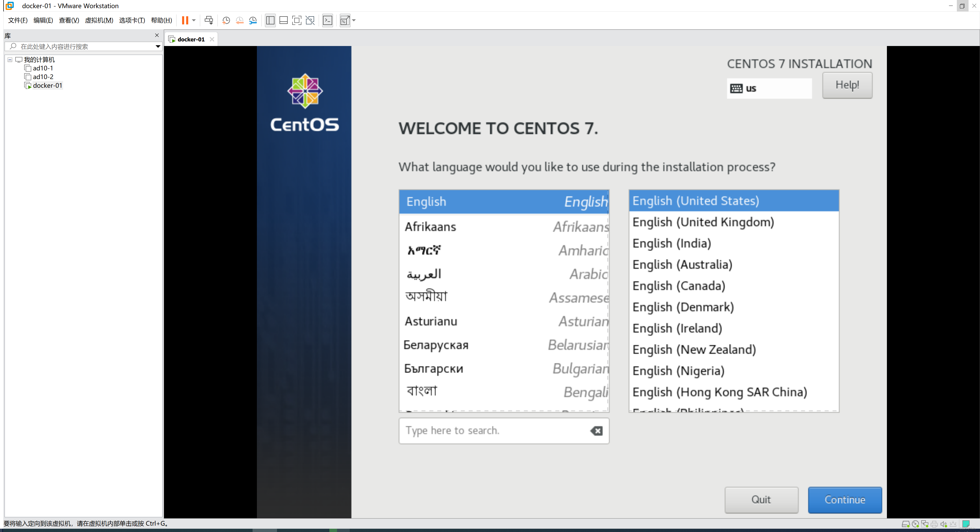Open the library search dropdown arrow
The width and height of the screenshot is (980, 532).
click(x=158, y=47)
